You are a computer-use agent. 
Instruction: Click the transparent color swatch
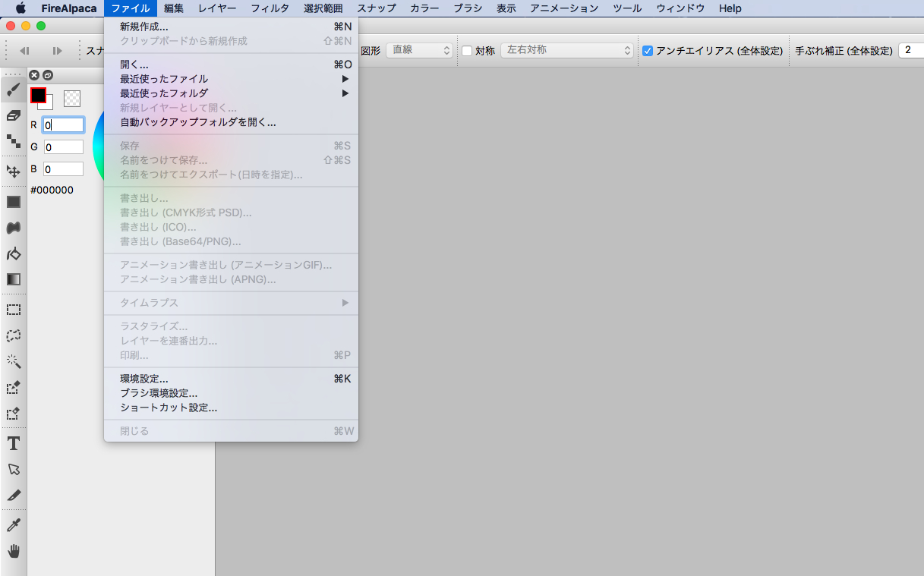point(72,99)
